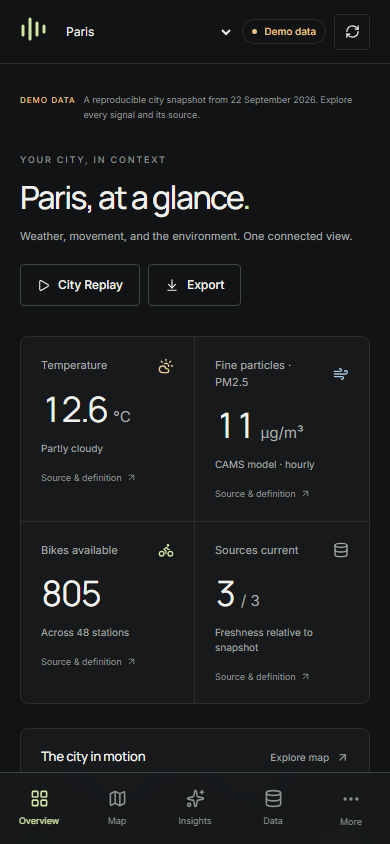Refresh data with the circular arrows icon
The image size is (390, 844).
[352, 32]
